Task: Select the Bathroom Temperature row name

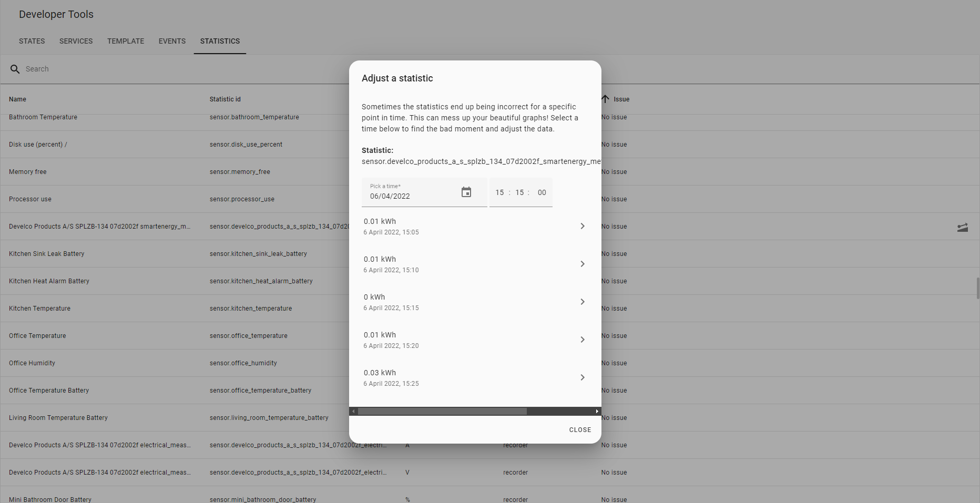Action: click(43, 117)
